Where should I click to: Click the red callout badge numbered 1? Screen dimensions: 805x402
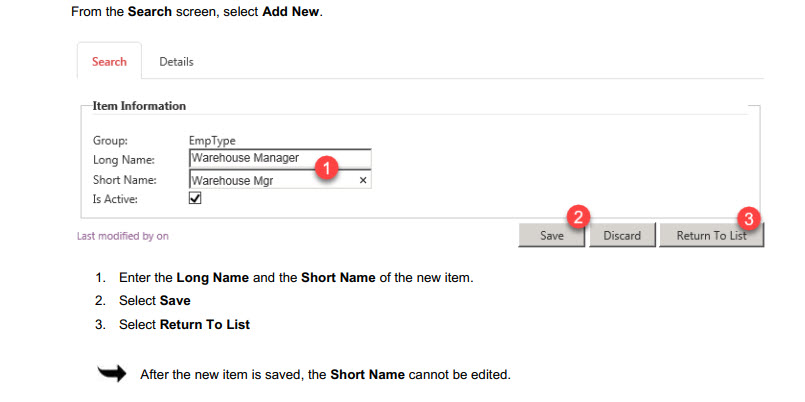[325, 168]
